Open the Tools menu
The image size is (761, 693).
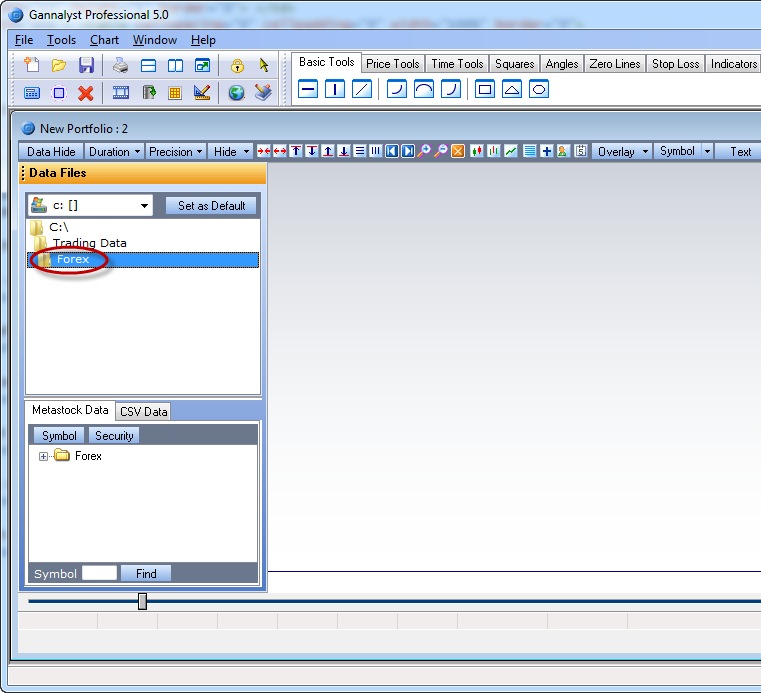61,40
